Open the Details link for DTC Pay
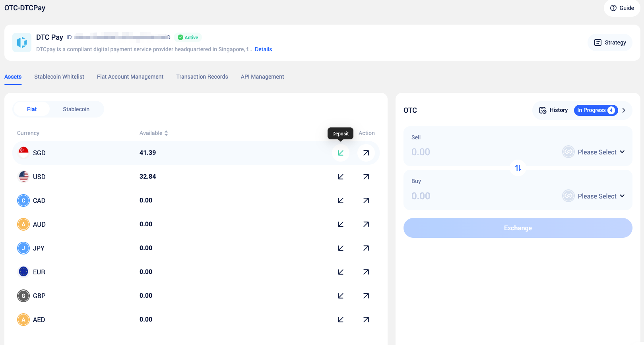This screenshot has height=345, width=644. [x=263, y=49]
